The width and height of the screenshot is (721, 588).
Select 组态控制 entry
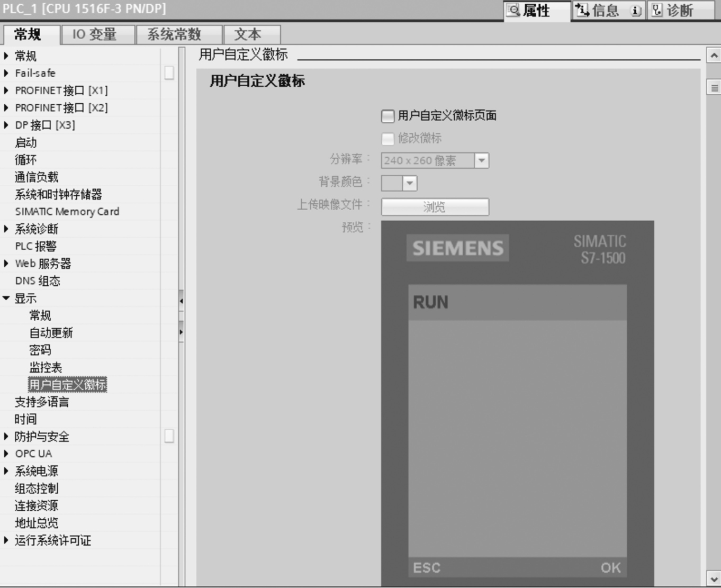click(x=36, y=489)
